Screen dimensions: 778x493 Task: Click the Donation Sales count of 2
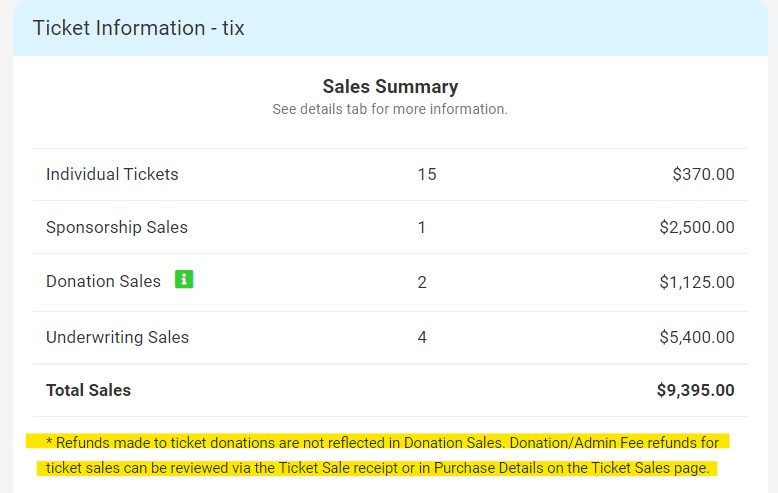click(x=422, y=282)
